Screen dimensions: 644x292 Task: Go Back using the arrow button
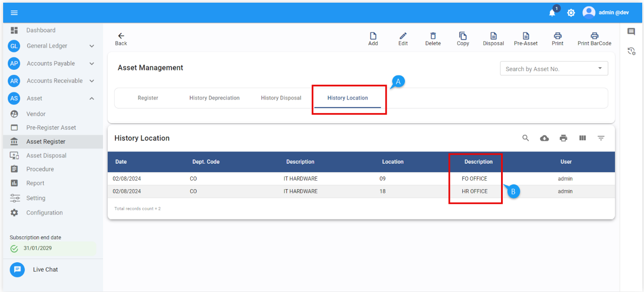[x=121, y=39]
